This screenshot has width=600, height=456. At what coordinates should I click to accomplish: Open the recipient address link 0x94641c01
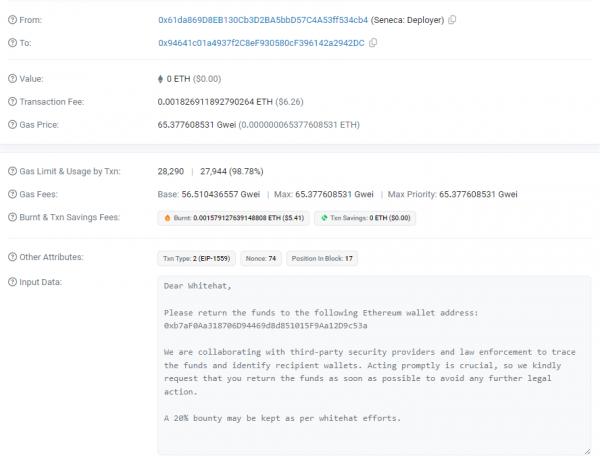pos(262,44)
